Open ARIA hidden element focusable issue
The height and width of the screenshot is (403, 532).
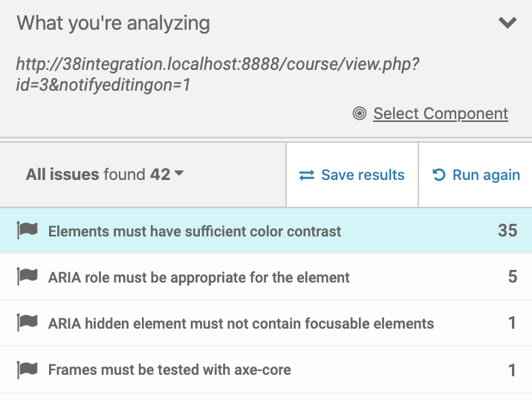click(x=266, y=323)
